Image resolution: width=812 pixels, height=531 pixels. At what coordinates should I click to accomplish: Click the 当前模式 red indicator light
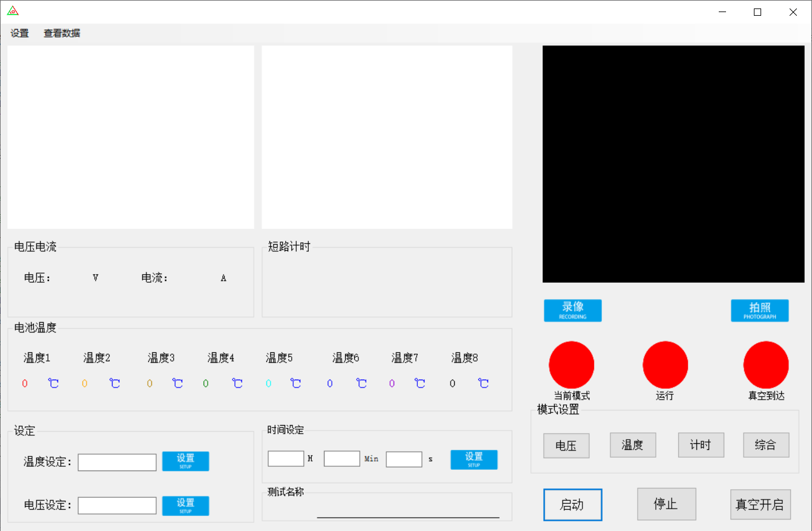pos(571,364)
